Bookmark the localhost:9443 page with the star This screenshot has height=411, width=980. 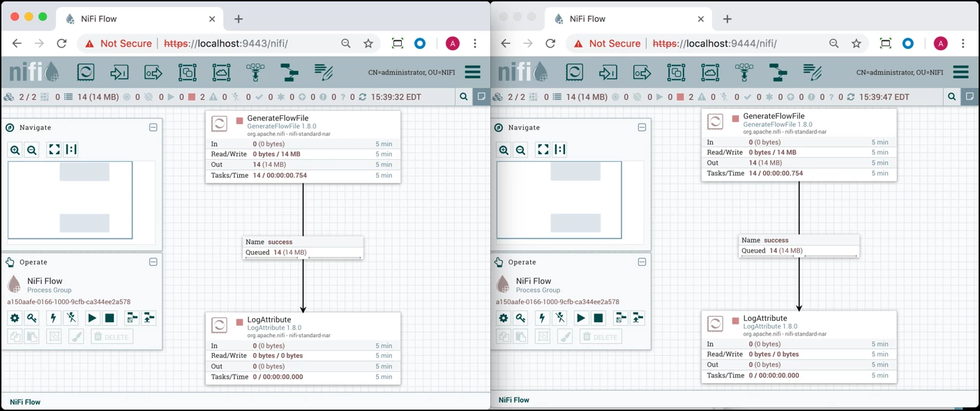[x=368, y=43]
